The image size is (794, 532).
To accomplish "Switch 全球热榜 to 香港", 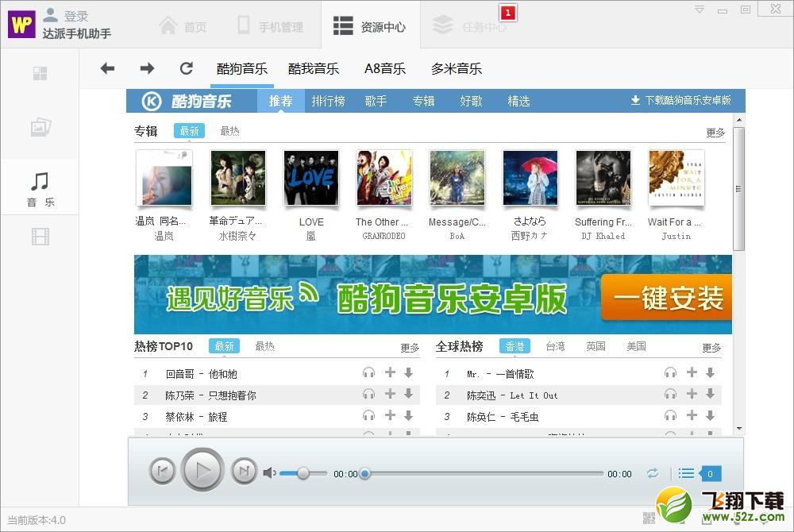I will (515, 346).
